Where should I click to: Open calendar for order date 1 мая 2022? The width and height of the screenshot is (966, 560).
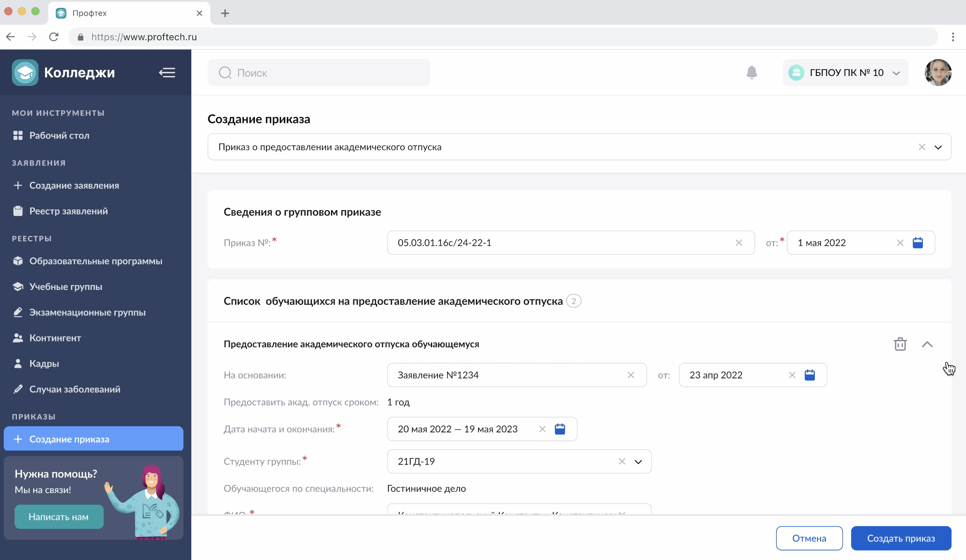click(x=918, y=243)
